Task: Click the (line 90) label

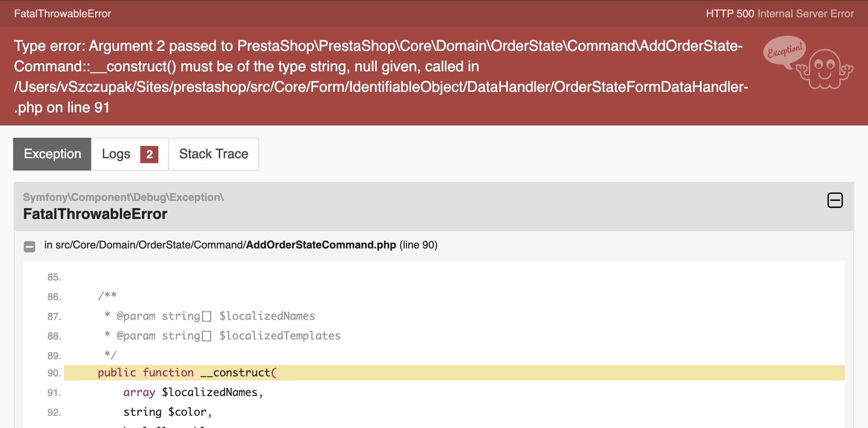Action: click(418, 245)
